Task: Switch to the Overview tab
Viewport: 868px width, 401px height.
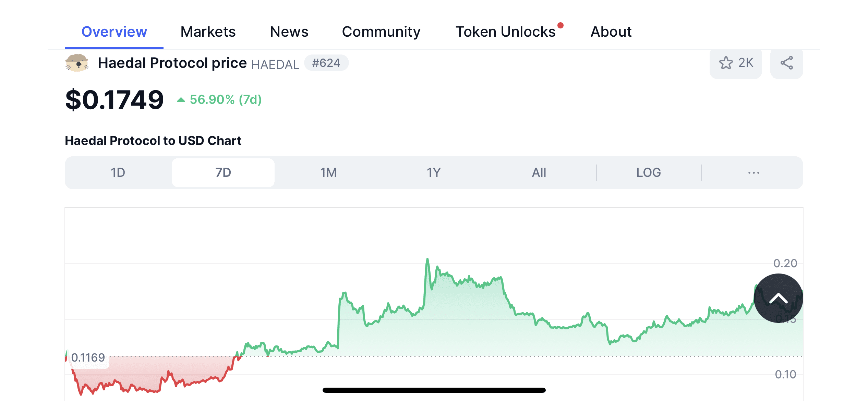Action: tap(114, 32)
